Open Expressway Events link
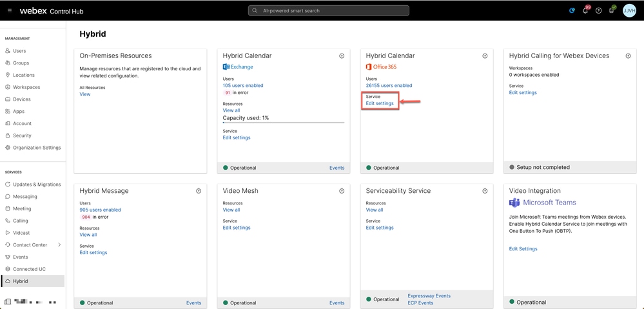This screenshot has height=309, width=644. (429, 296)
